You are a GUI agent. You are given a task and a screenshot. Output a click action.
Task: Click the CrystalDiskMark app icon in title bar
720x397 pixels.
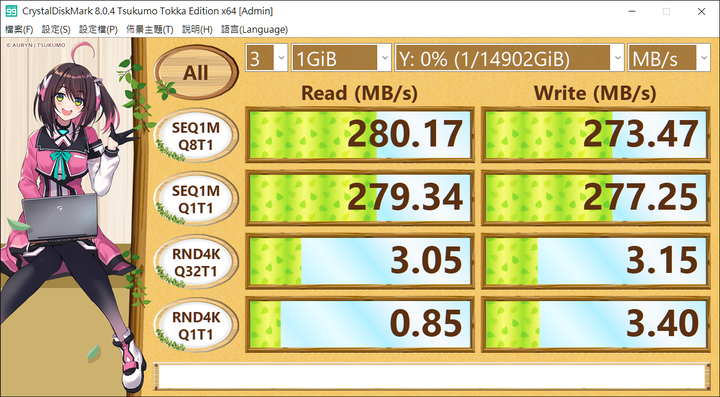(11, 11)
